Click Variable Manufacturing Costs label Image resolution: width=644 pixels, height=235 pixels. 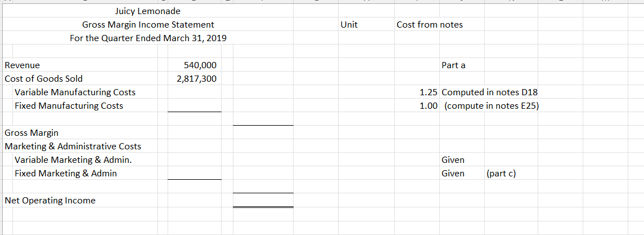(x=75, y=92)
